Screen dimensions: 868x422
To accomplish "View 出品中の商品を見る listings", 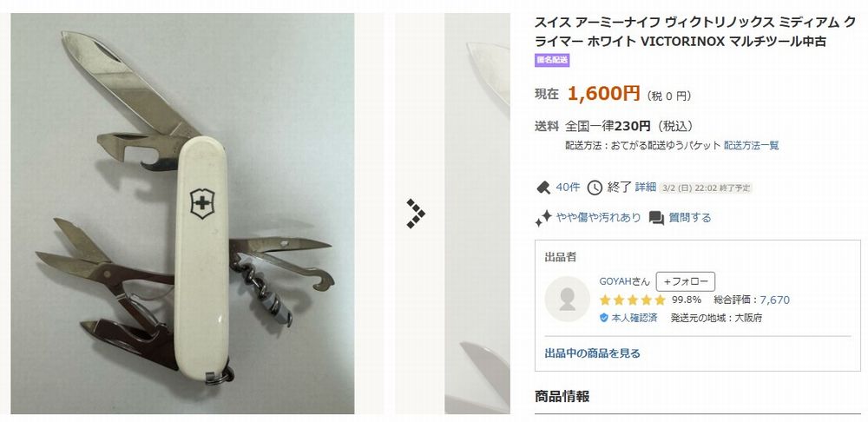I will coord(592,353).
